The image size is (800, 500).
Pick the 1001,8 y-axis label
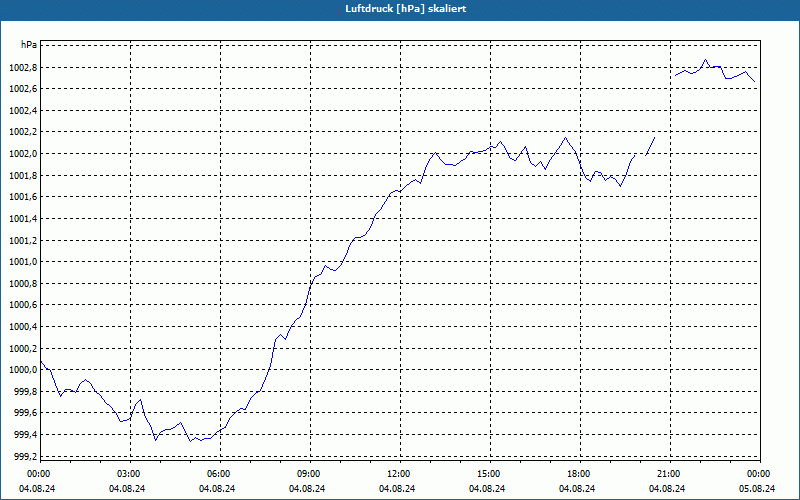pos(23,176)
